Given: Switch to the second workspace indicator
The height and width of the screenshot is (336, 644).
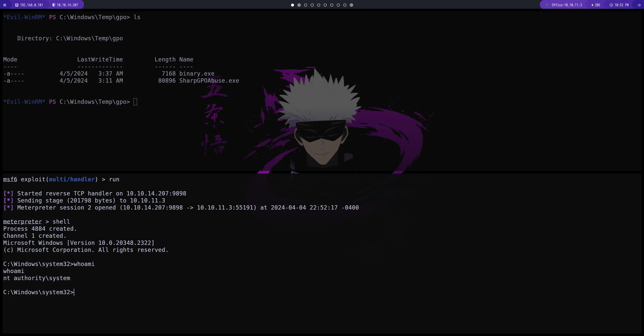Looking at the screenshot, I should point(299,5).
